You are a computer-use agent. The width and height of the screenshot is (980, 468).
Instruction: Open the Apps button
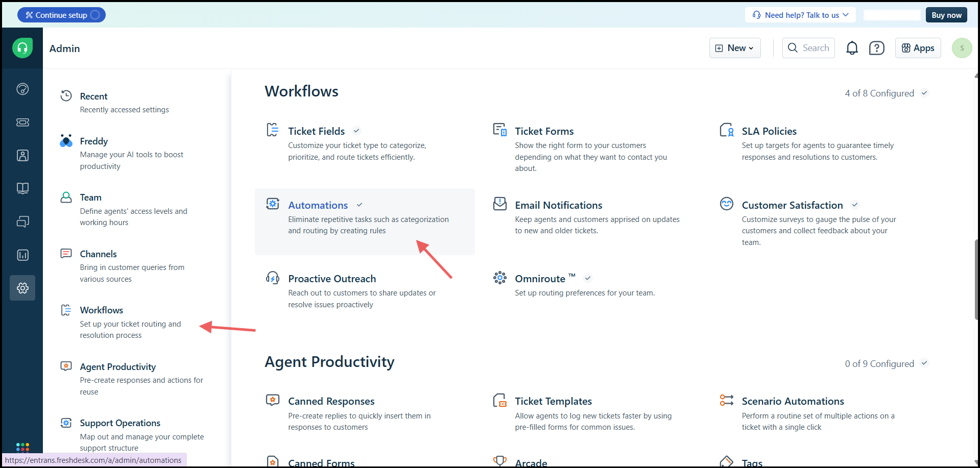point(918,48)
